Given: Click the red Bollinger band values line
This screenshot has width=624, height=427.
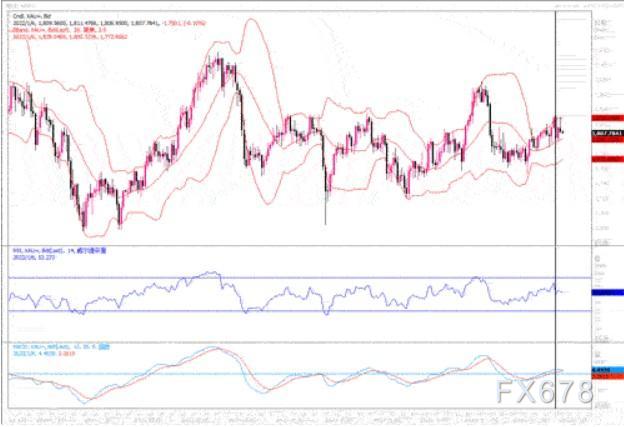Looking at the screenshot, I should (x=70, y=37).
